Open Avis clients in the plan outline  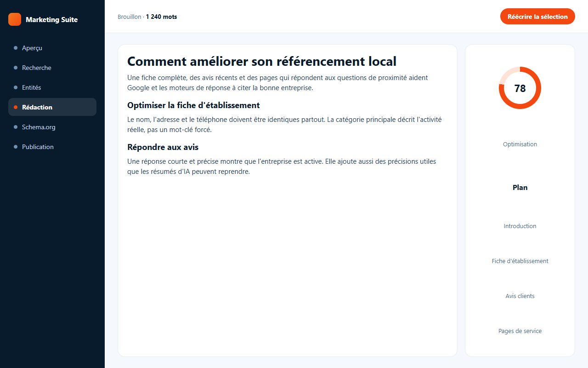click(x=520, y=296)
